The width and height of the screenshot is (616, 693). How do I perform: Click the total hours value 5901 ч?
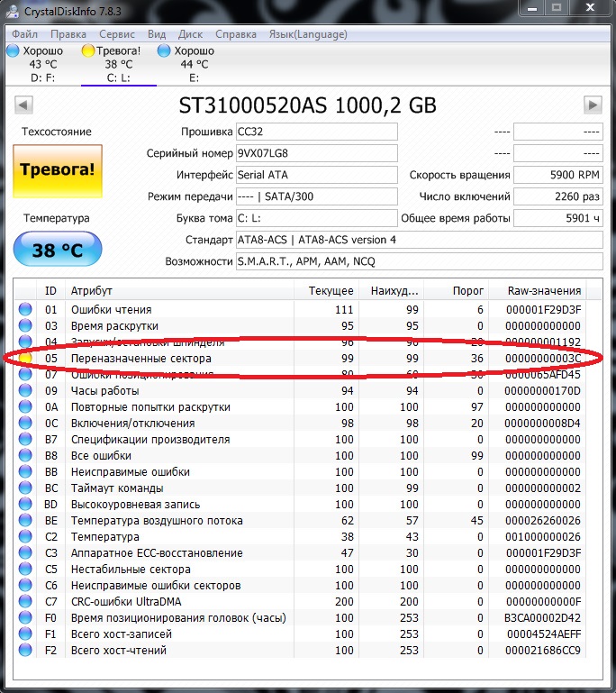coord(558,218)
